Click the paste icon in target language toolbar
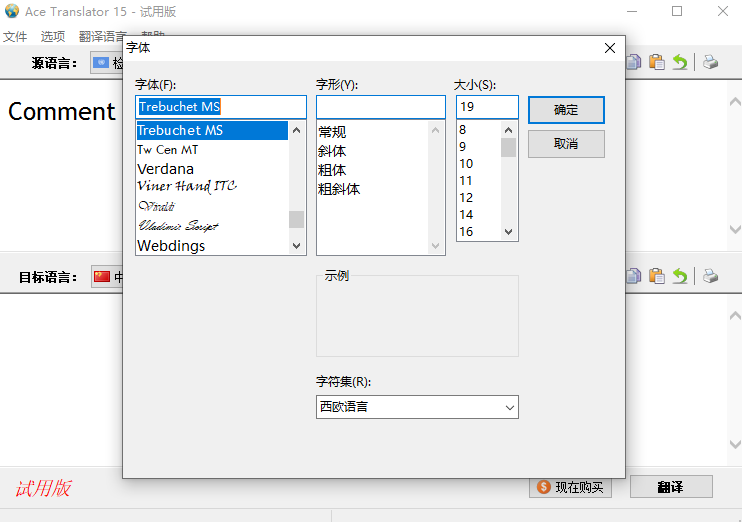Image resolution: width=742 pixels, height=522 pixels. tap(657, 276)
